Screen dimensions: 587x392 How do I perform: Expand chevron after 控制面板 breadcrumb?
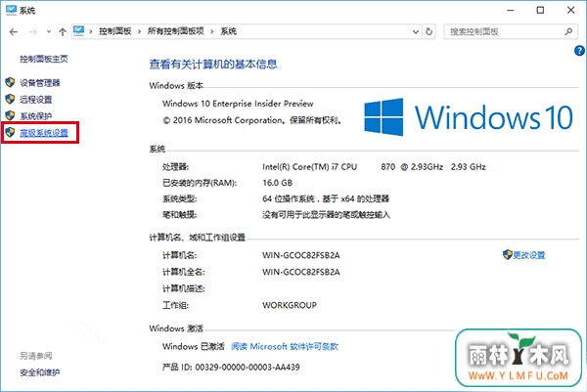pos(139,32)
